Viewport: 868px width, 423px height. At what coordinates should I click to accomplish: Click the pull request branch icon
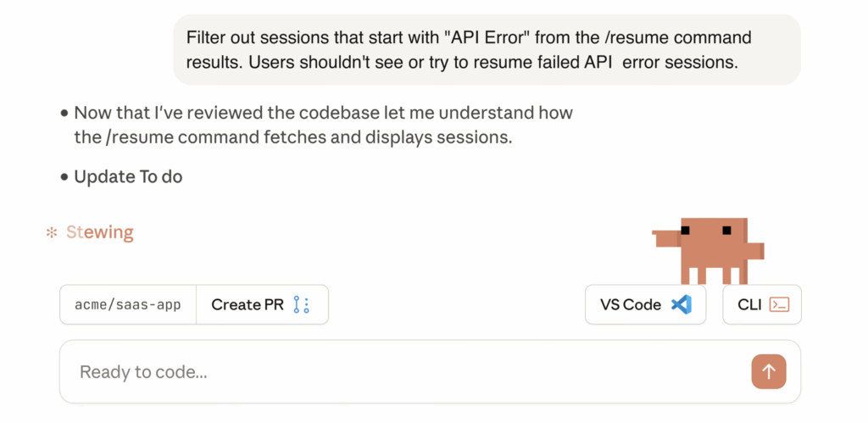click(x=301, y=305)
